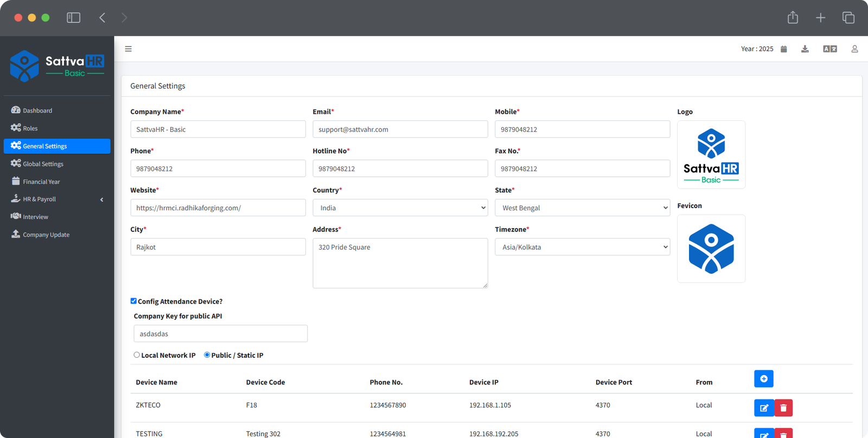This screenshot has height=438, width=868.
Task: Open the State dropdown showing West Bengal
Action: point(582,208)
